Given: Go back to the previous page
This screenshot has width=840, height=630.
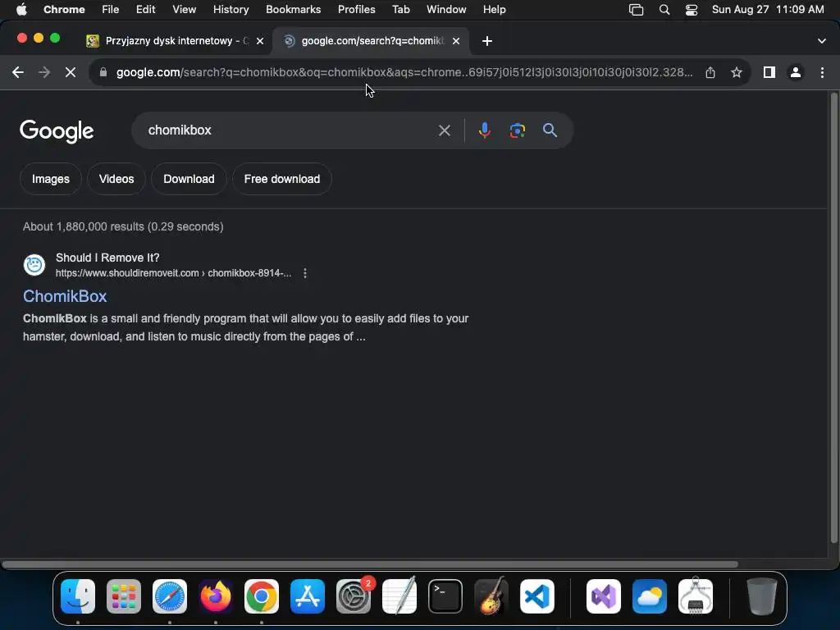Looking at the screenshot, I should click(x=18, y=72).
